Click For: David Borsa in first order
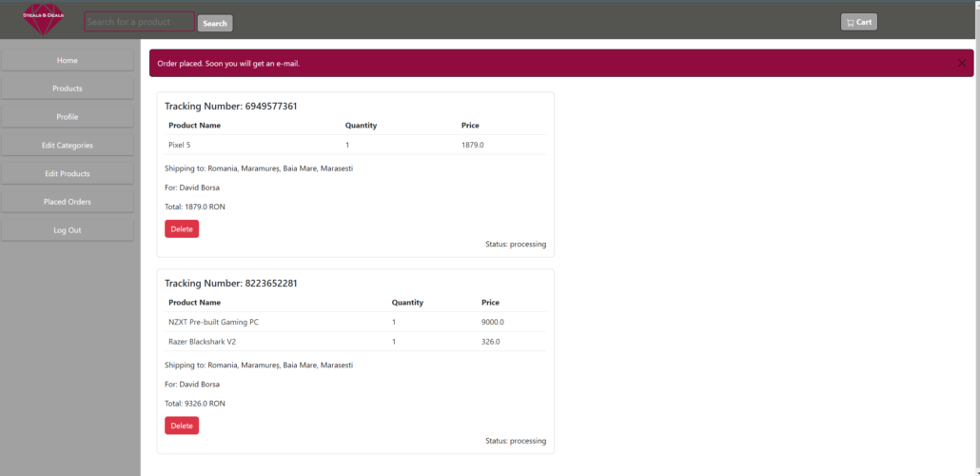 pos(192,187)
